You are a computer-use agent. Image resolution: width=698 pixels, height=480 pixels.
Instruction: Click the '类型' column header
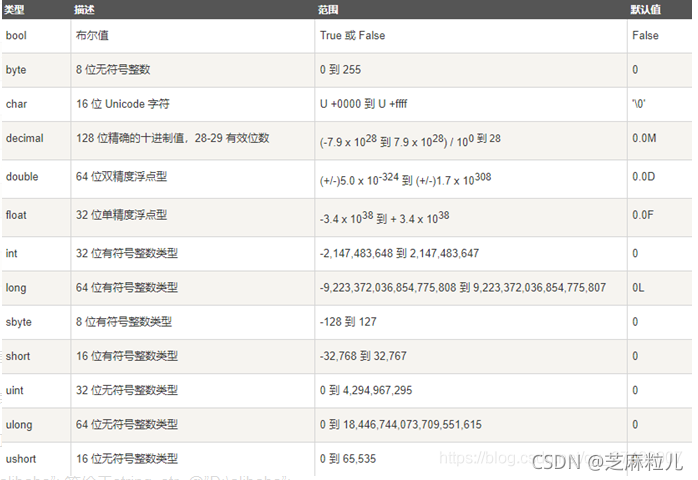tap(14, 9)
